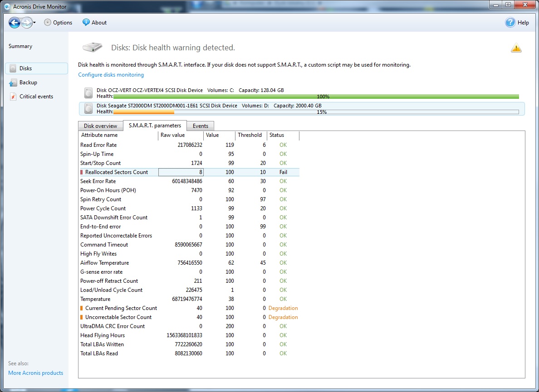This screenshot has width=539, height=392.
Task: Select Reported Uncorrectable Errors row
Action: pos(189,236)
